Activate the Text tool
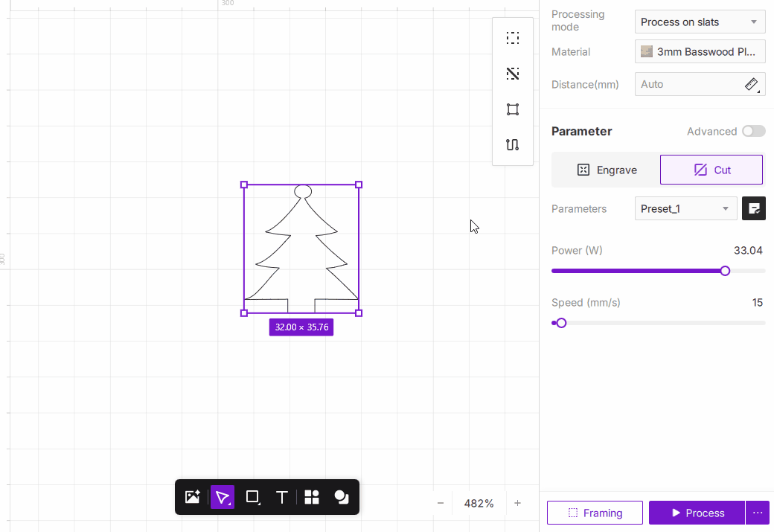This screenshot has height=532, width=774. coord(282,497)
